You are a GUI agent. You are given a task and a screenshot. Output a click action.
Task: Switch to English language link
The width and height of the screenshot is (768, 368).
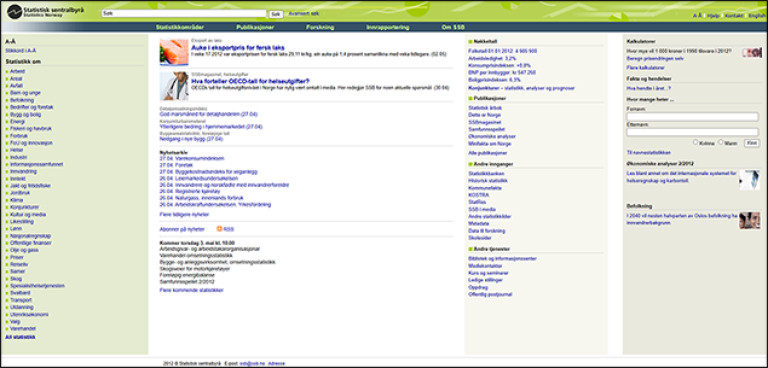pyautogui.click(x=756, y=16)
